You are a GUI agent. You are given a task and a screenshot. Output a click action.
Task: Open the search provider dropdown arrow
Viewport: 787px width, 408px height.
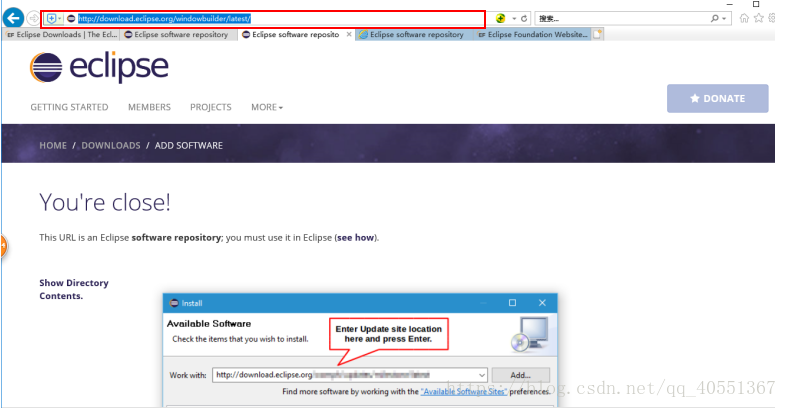point(724,19)
